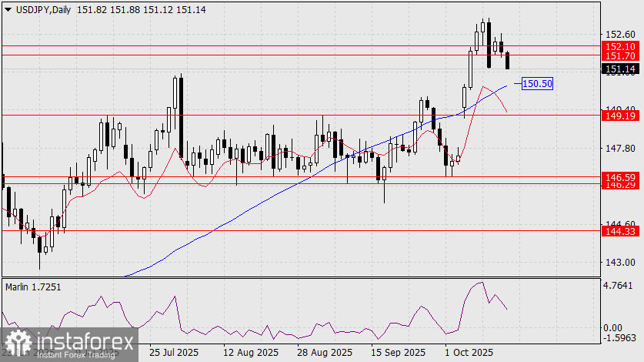
Task: Click the 152.60 price scale value
Action: [620, 34]
